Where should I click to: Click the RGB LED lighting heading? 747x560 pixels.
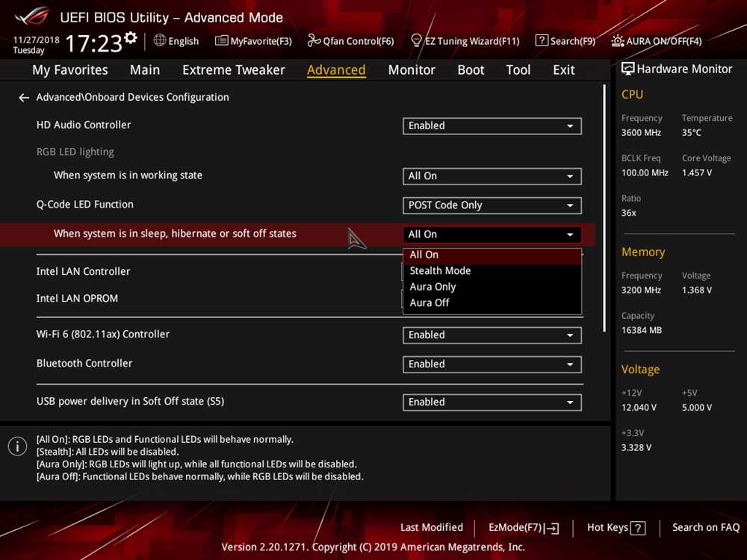point(75,152)
